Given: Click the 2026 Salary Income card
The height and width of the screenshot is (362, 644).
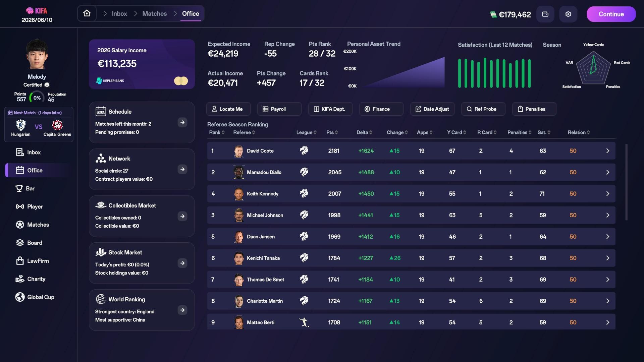Looking at the screenshot, I should tap(142, 64).
